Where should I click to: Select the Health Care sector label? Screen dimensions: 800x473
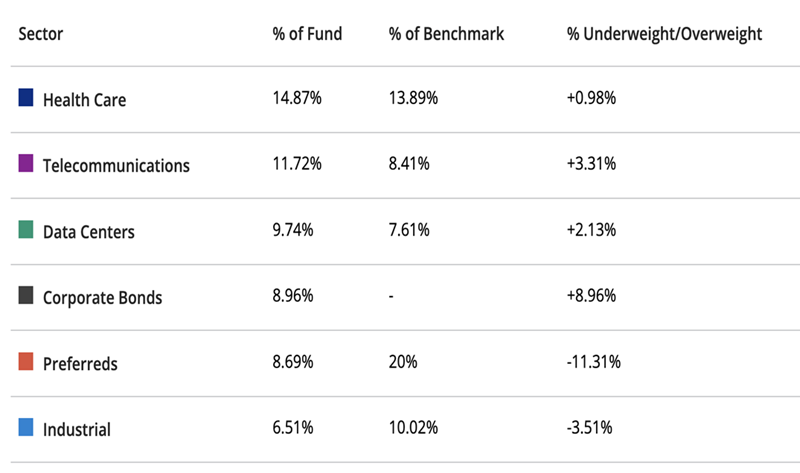point(84,100)
